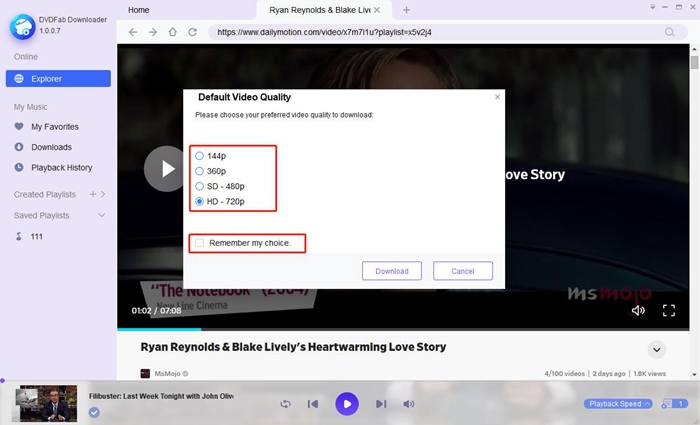Enable Remember my choice checkbox
Image resolution: width=700 pixels, height=425 pixels.
(200, 243)
